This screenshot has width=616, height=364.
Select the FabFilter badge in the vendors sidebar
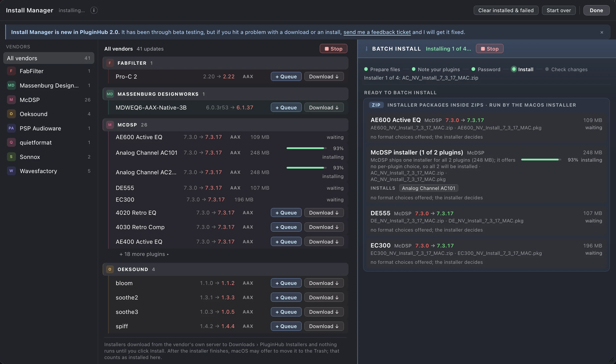point(11,71)
